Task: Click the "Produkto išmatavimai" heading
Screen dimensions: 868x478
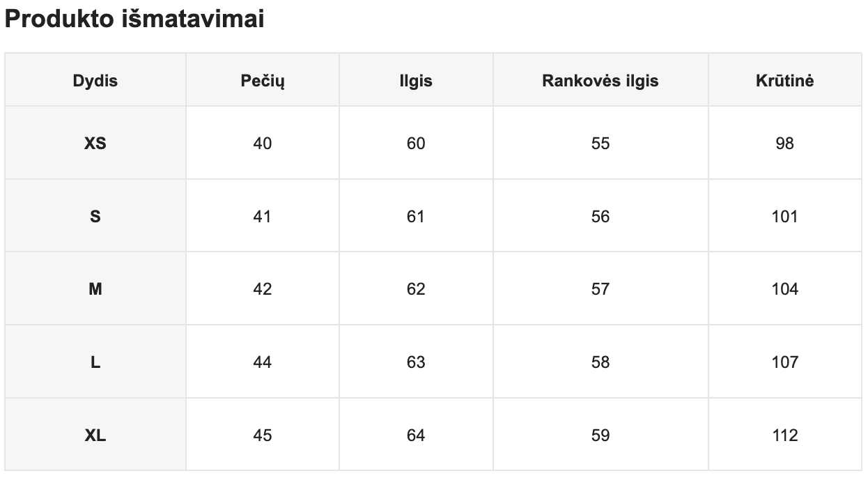Action: point(134,20)
